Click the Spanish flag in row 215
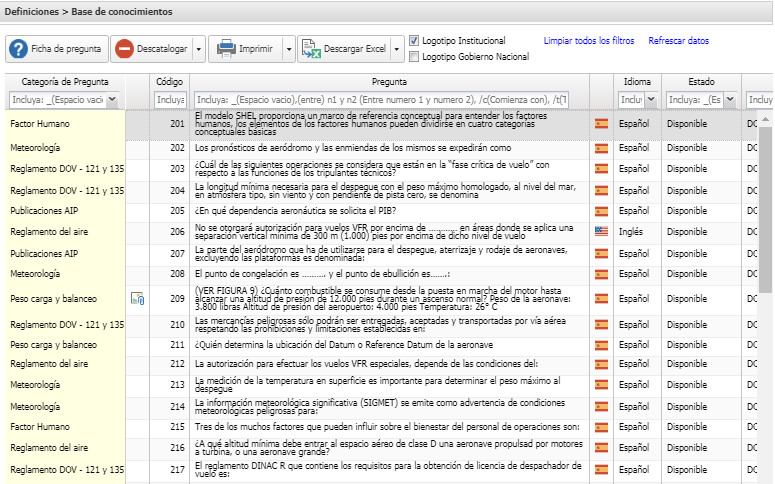Screen dimensions: 775x484 click(x=601, y=427)
